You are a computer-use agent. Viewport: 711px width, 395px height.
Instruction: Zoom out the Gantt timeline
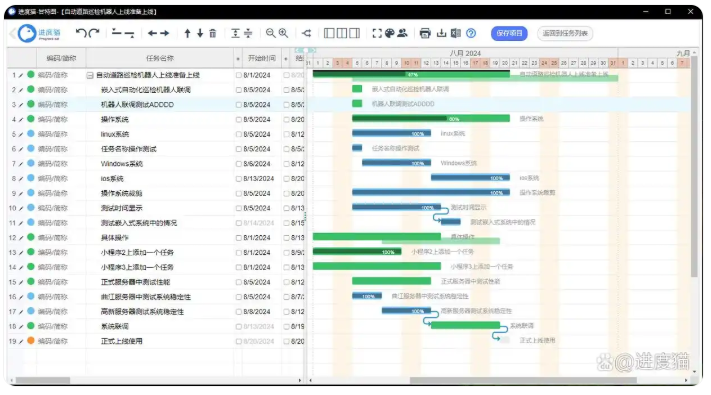tap(270, 33)
